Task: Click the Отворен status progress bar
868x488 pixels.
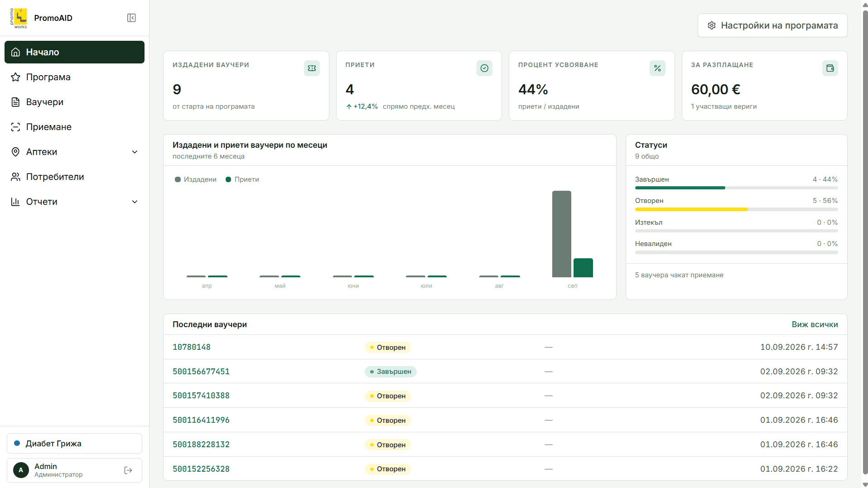Action: click(x=736, y=209)
